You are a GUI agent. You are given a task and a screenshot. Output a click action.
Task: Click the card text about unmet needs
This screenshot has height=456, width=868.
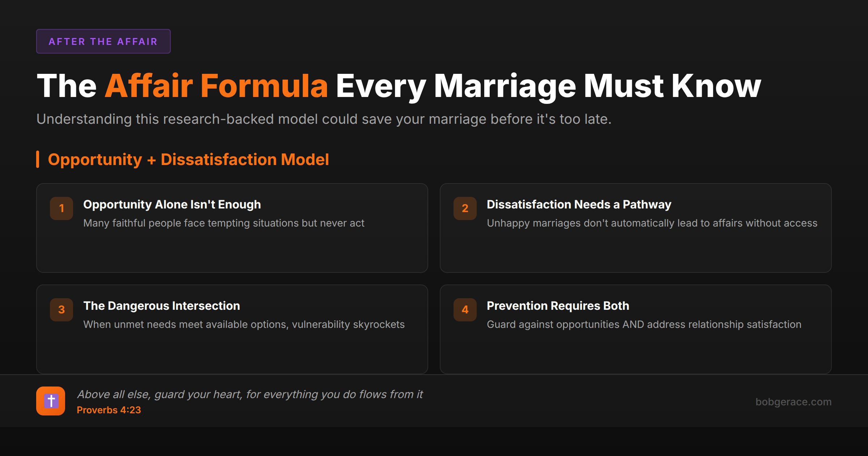(244, 325)
